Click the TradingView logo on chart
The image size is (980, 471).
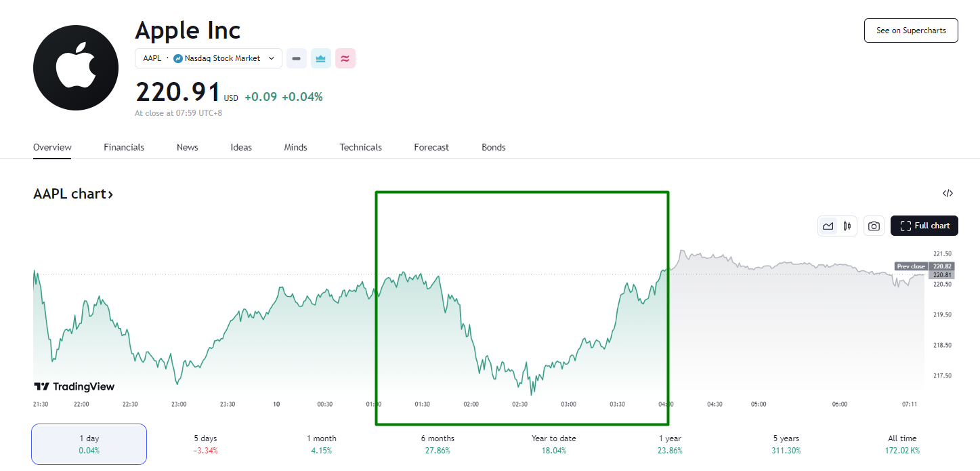(74, 386)
